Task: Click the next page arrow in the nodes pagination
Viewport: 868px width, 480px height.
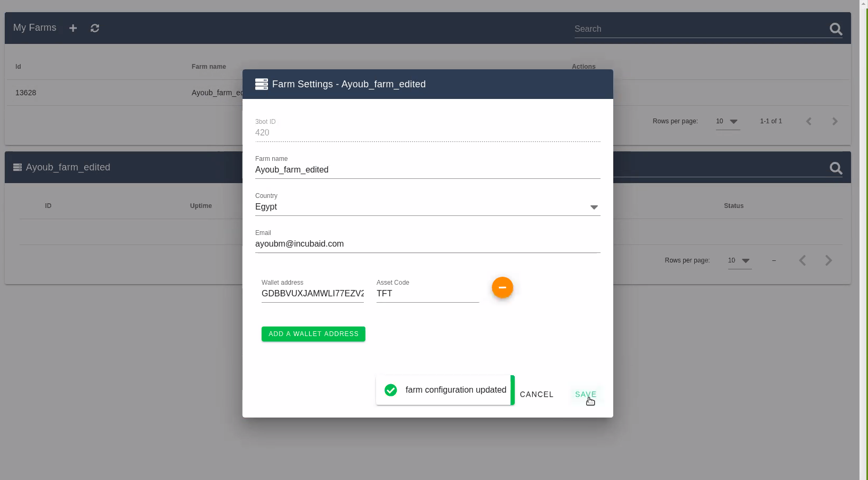Action: point(829,260)
